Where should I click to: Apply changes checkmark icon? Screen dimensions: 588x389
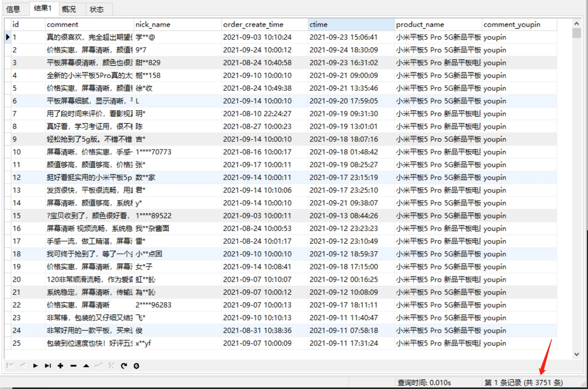click(99, 365)
